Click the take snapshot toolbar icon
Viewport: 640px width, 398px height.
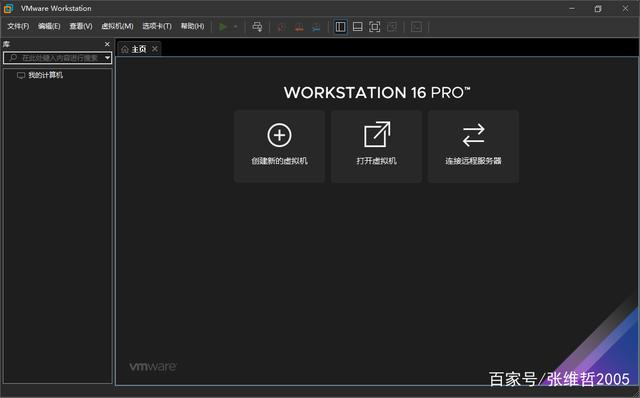[x=281, y=27]
